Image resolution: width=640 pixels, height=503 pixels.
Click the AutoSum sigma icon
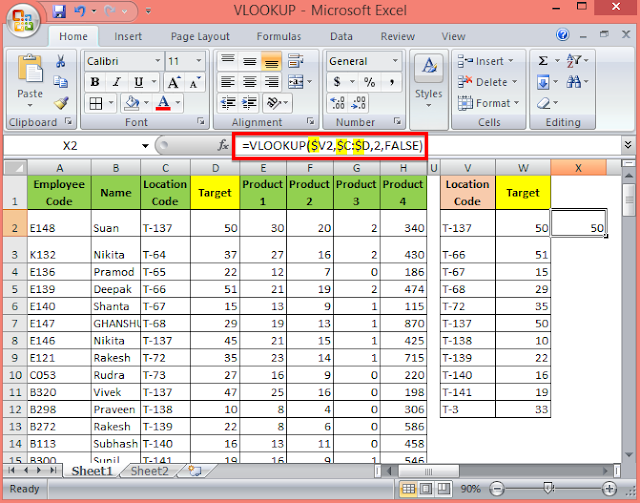(543, 61)
